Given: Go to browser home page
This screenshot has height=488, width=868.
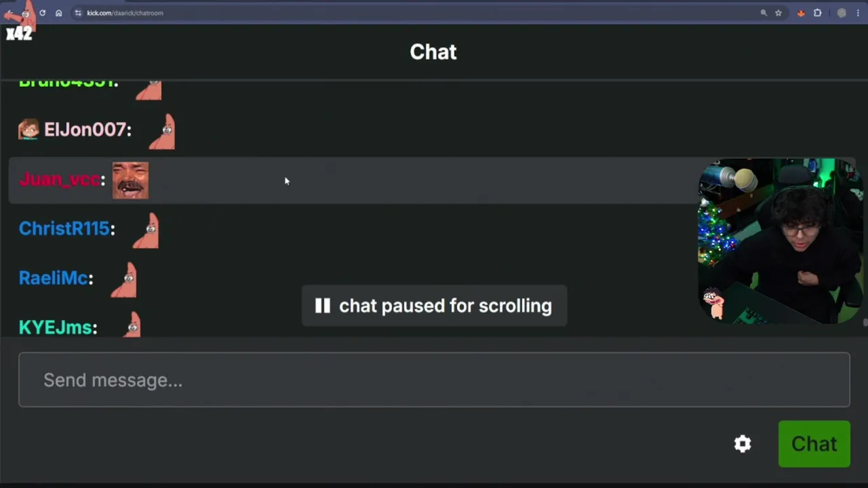Looking at the screenshot, I should pos(59,13).
